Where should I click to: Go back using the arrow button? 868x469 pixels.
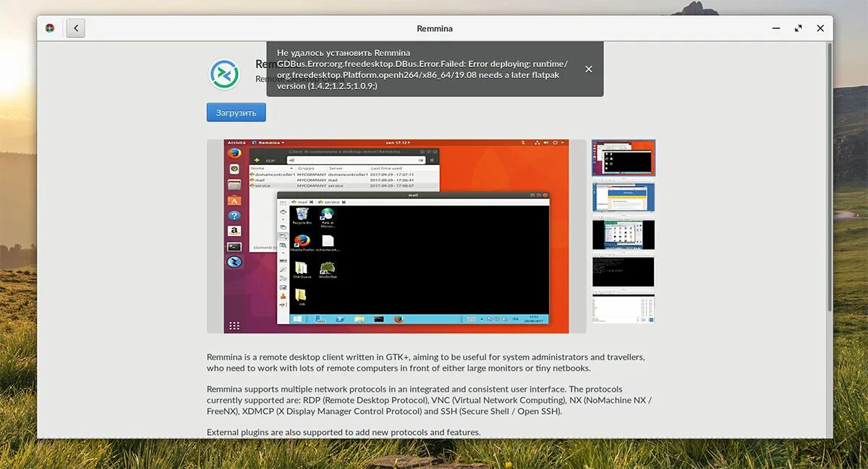75,28
